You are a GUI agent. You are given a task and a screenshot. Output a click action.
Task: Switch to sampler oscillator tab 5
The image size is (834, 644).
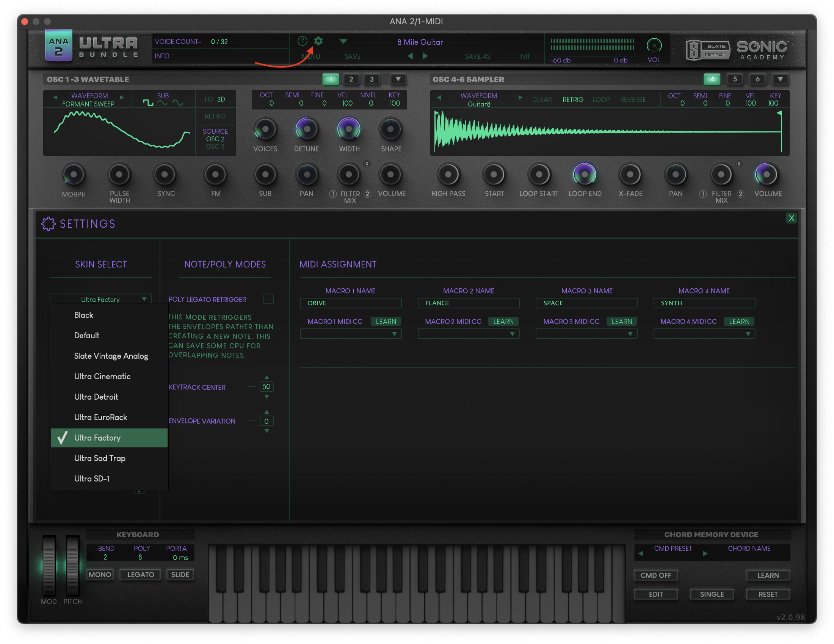pyautogui.click(x=735, y=79)
